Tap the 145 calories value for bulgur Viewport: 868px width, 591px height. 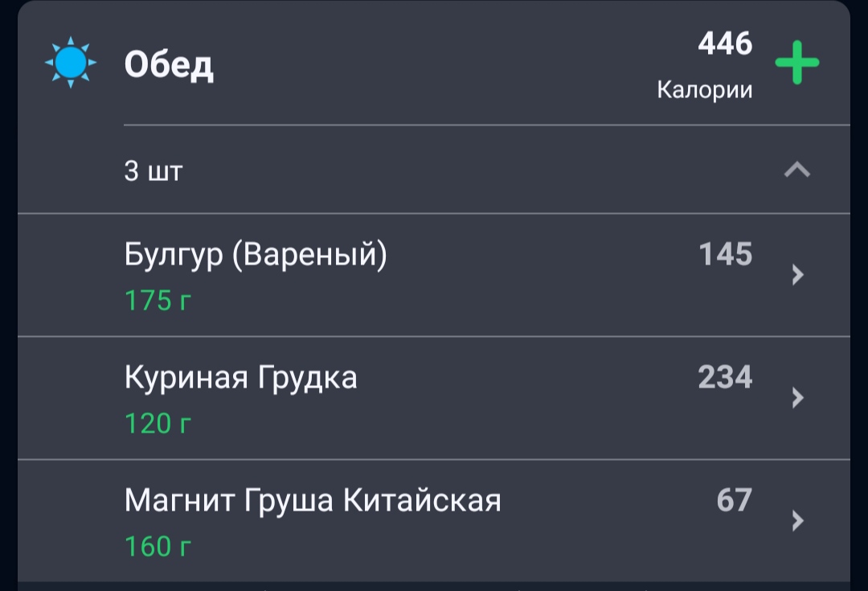click(725, 254)
